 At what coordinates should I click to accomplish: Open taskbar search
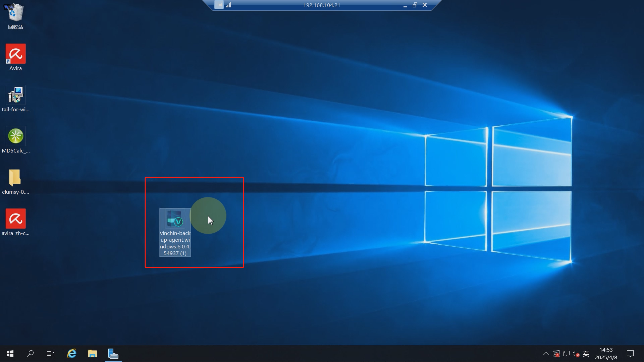30,354
